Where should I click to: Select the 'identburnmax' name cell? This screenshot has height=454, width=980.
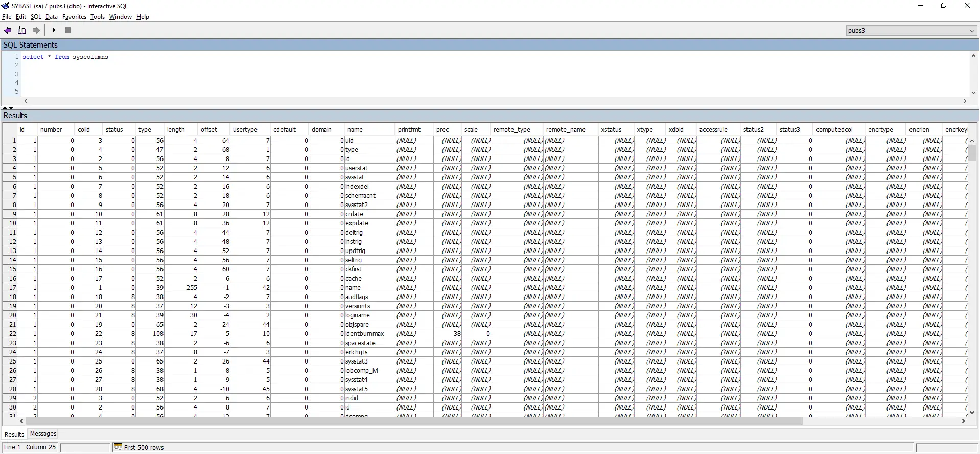[370, 334]
